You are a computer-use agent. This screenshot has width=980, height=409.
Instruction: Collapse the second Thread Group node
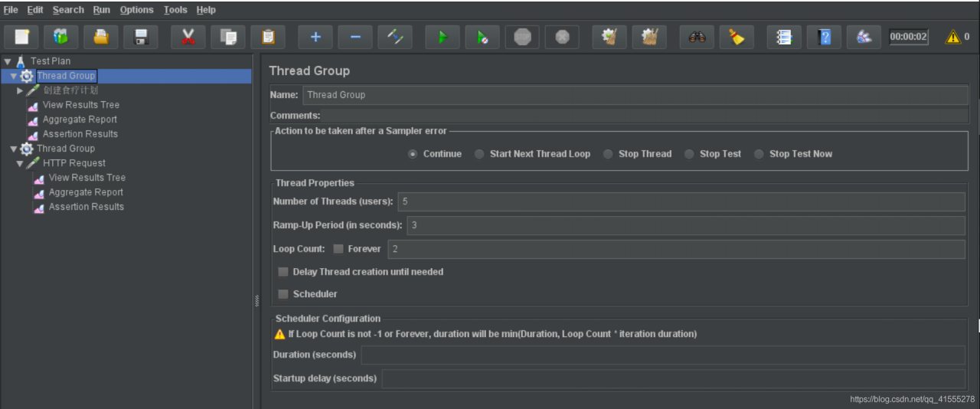14,149
